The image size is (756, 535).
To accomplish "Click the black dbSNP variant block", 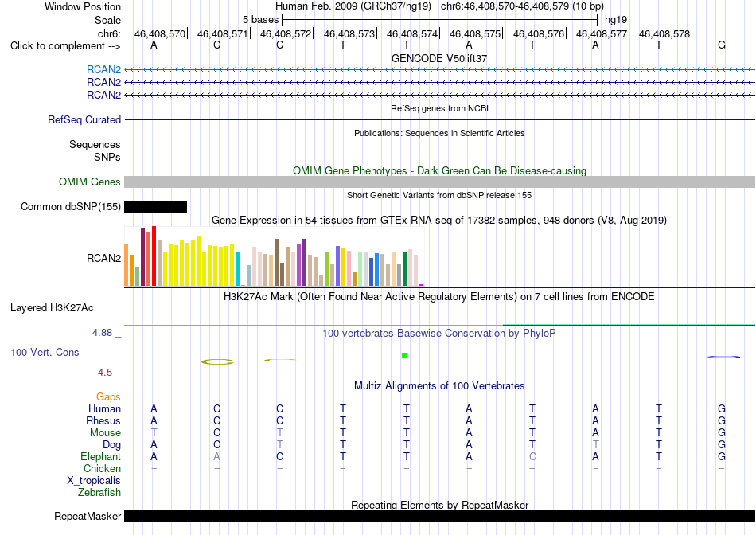I will click(x=155, y=206).
